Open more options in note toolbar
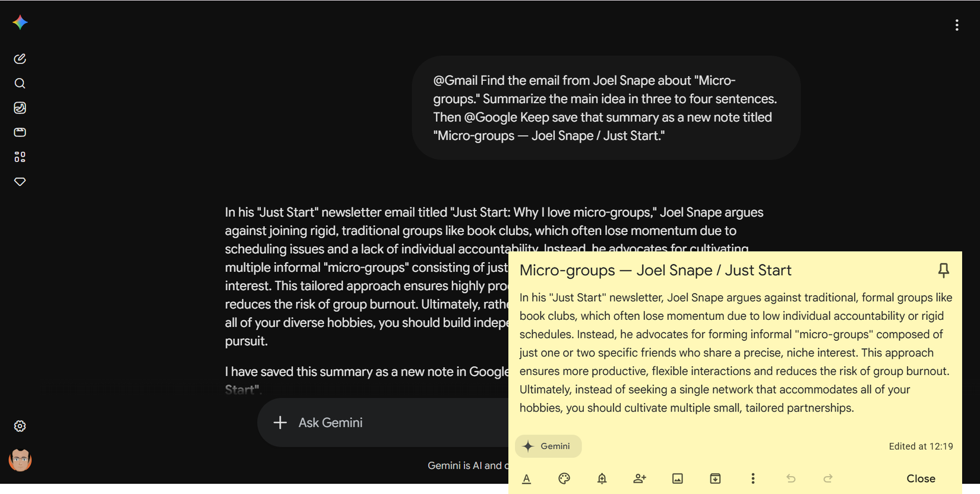 click(753, 479)
